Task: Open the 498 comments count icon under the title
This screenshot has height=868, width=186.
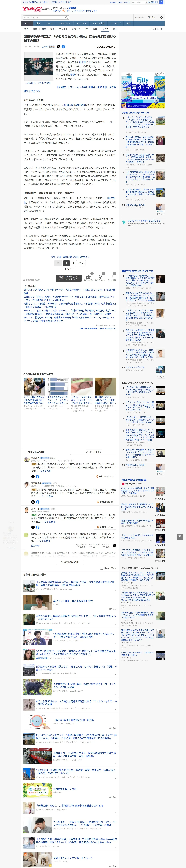Action: 45,47
